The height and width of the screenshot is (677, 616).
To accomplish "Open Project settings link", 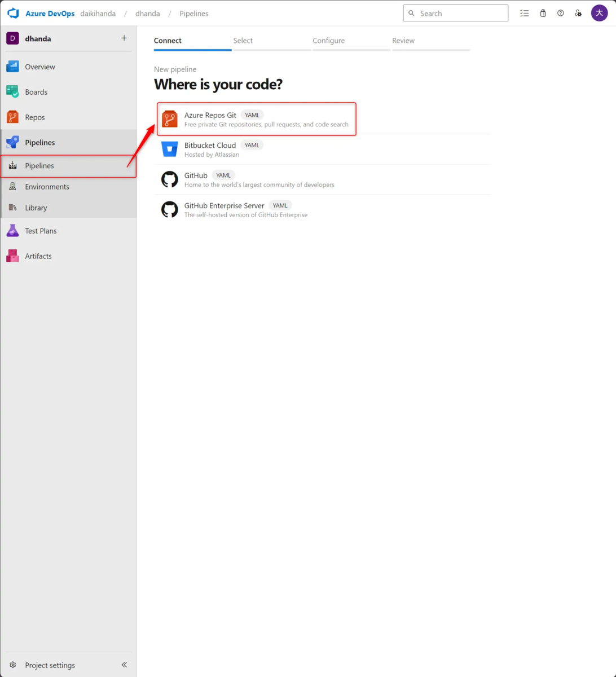I will point(50,665).
